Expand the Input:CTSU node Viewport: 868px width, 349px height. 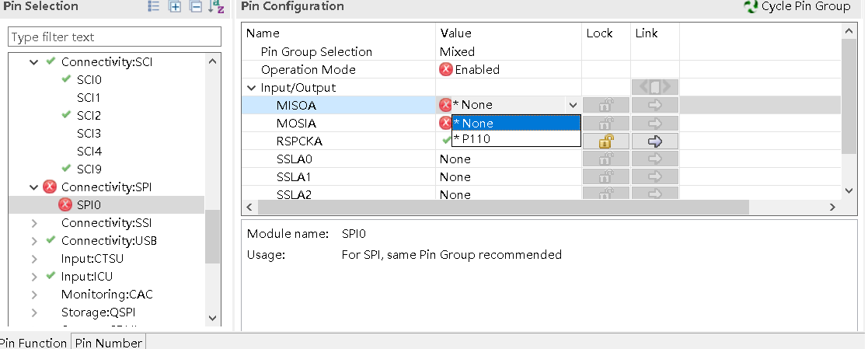coord(34,259)
